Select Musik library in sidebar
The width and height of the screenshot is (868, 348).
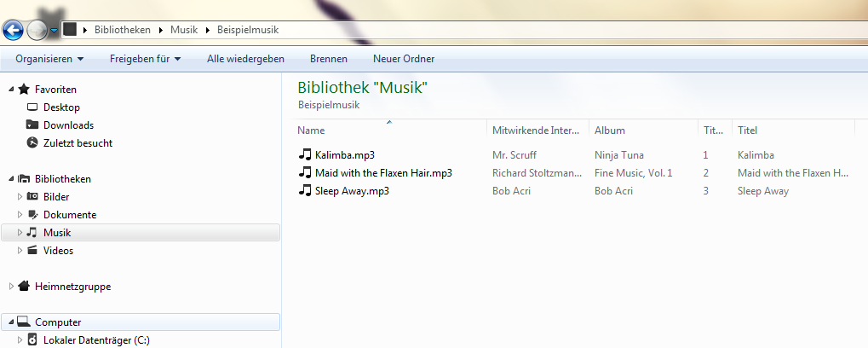[58, 233]
